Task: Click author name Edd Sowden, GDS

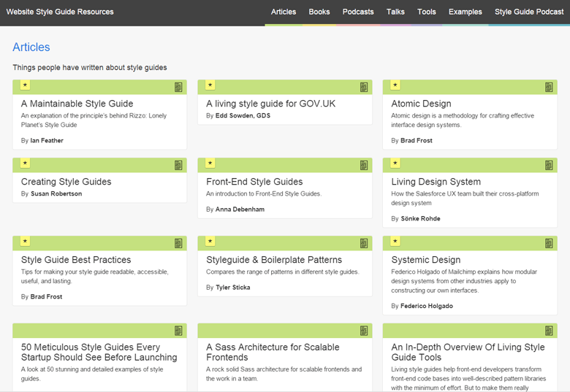Action: coord(243,115)
